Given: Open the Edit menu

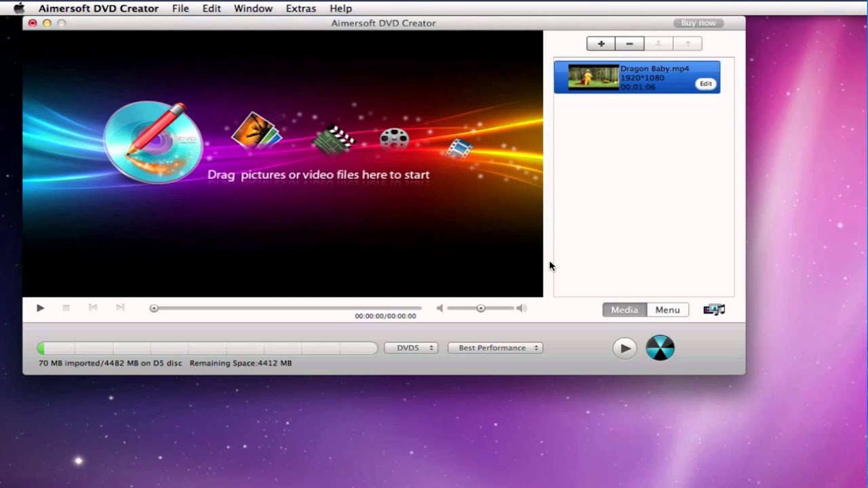Looking at the screenshot, I should point(212,8).
